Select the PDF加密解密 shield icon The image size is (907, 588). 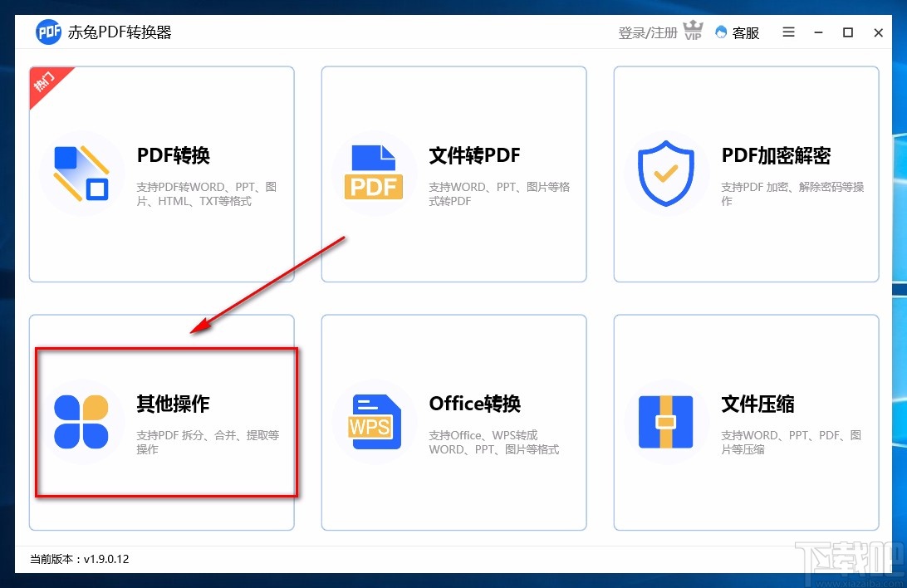pos(665,173)
